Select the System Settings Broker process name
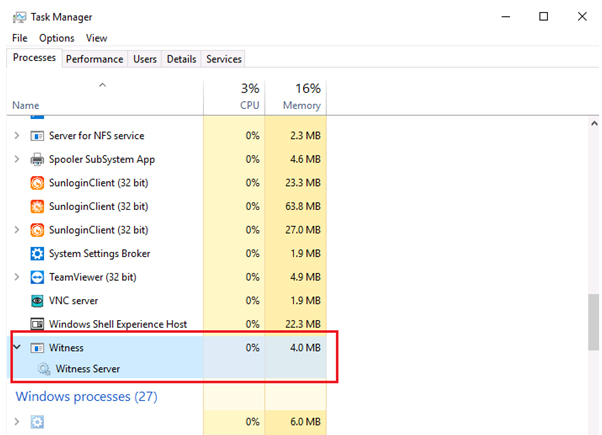 click(99, 254)
